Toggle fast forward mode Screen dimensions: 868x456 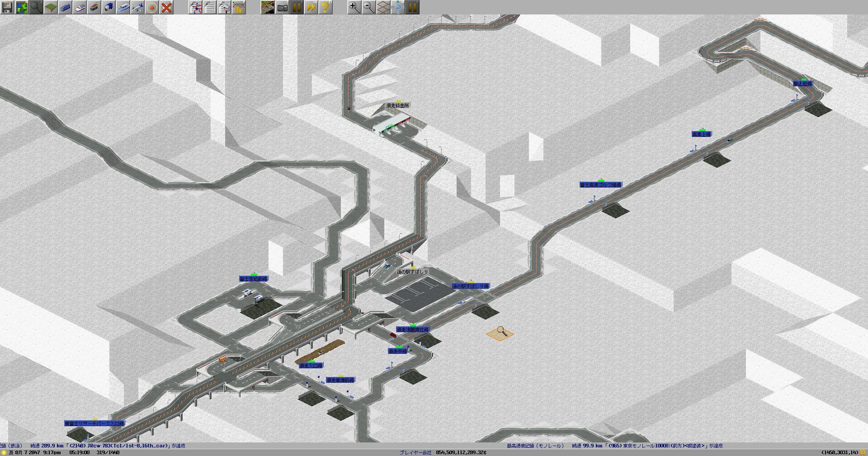click(311, 7)
